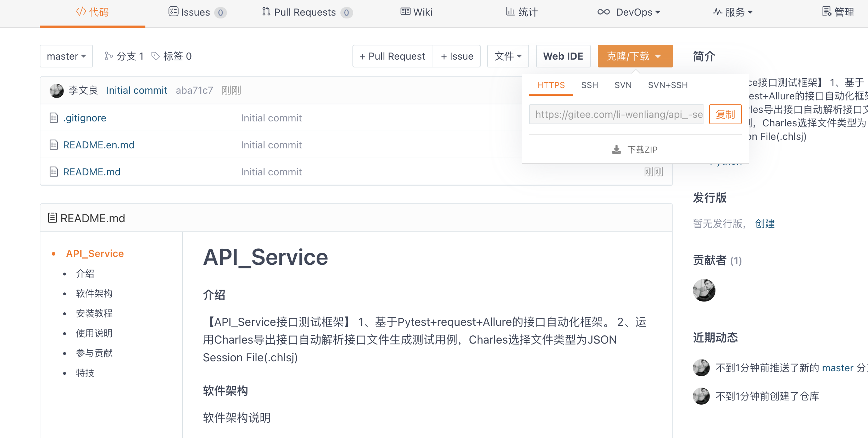Click the 复制 copy button
Viewport: 868px width, 438px height.
pyautogui.click(x=725, y=114)
